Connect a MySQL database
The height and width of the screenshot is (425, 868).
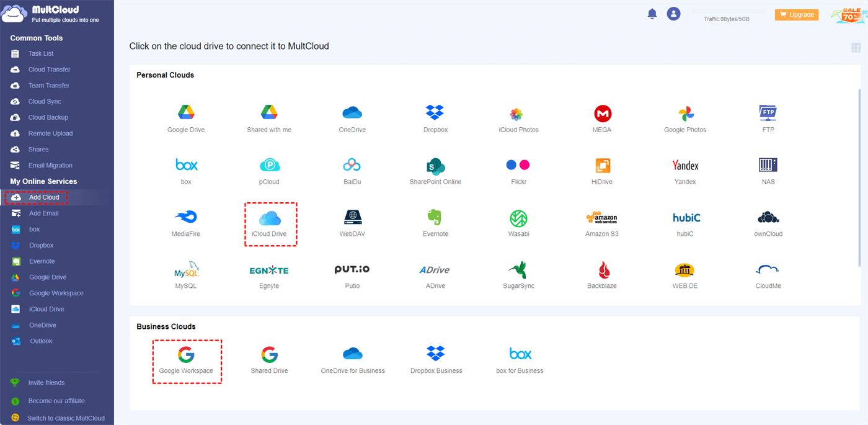pyautogui.click(x=186, y=275)
